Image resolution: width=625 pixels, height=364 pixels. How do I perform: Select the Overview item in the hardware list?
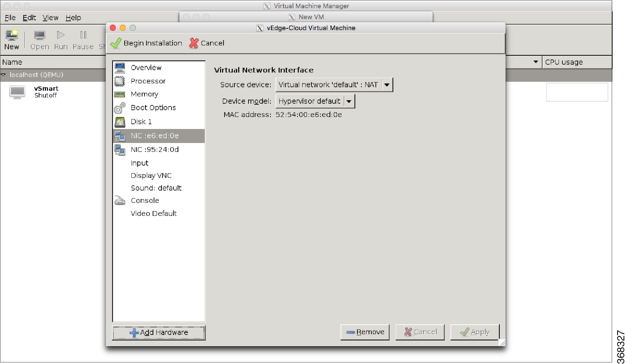(x=146, y=67)
